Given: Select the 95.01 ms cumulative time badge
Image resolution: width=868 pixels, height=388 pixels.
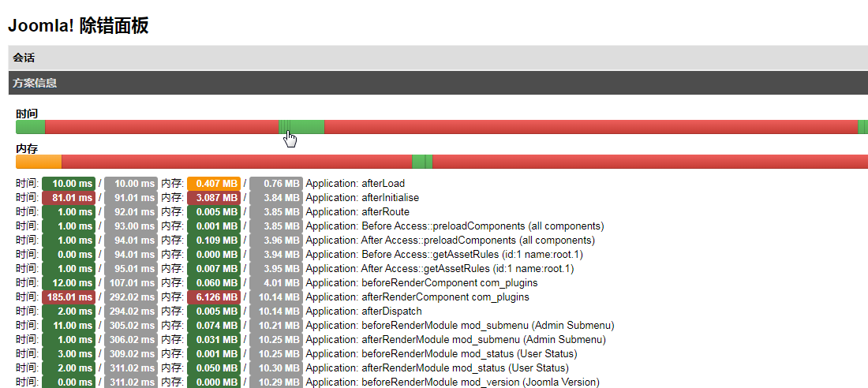Looking at the screenshot, I should [131, 269].
